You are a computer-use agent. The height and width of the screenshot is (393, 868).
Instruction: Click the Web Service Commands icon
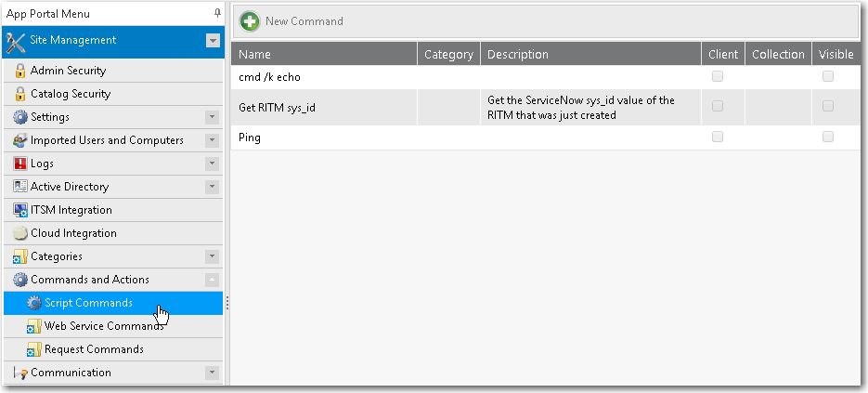pos(34,326)
